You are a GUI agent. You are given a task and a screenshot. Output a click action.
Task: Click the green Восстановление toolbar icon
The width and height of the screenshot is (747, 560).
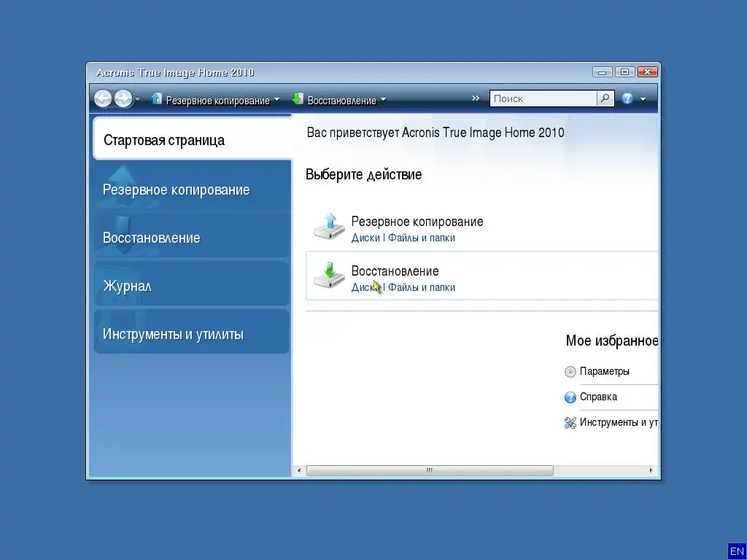click(x=298, y=98)
